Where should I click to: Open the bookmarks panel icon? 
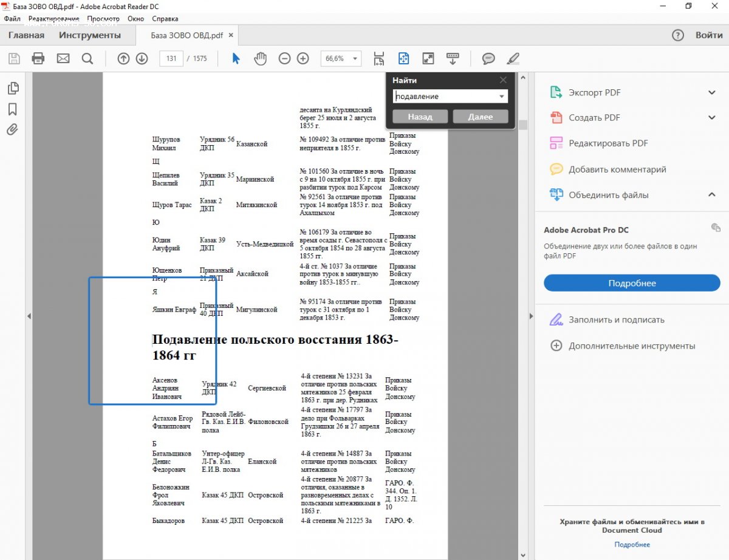point(12,109)
